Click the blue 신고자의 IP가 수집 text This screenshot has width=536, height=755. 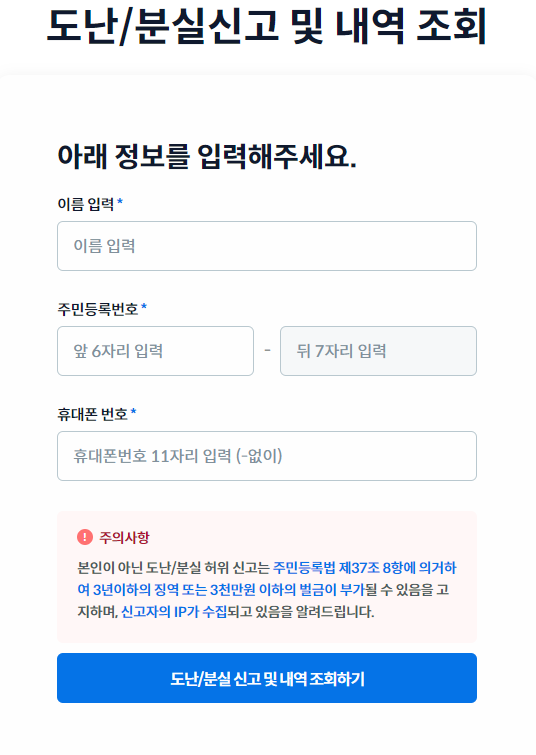pyautogui.click(x=174, y=612)
